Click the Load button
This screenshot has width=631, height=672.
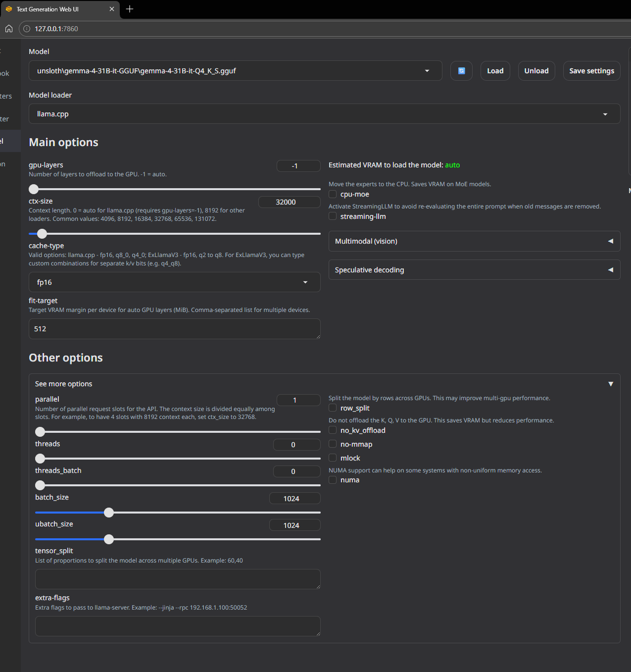(495, 71)
